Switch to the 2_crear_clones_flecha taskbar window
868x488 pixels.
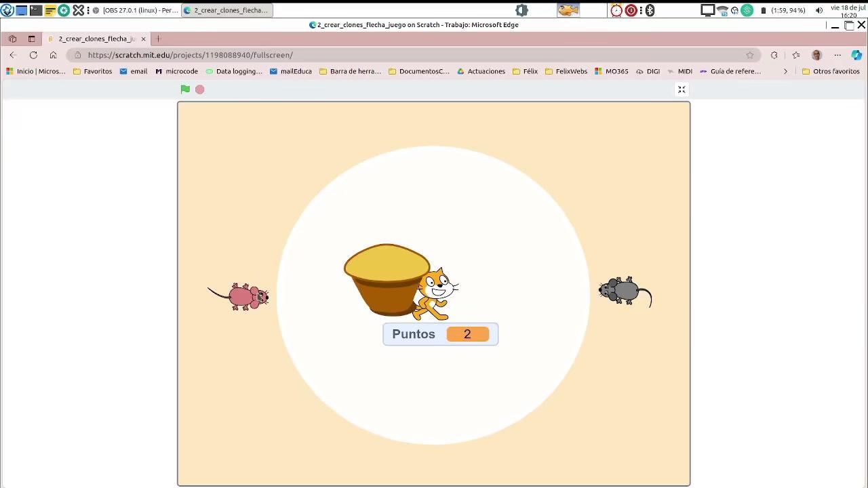pos(228,10)
